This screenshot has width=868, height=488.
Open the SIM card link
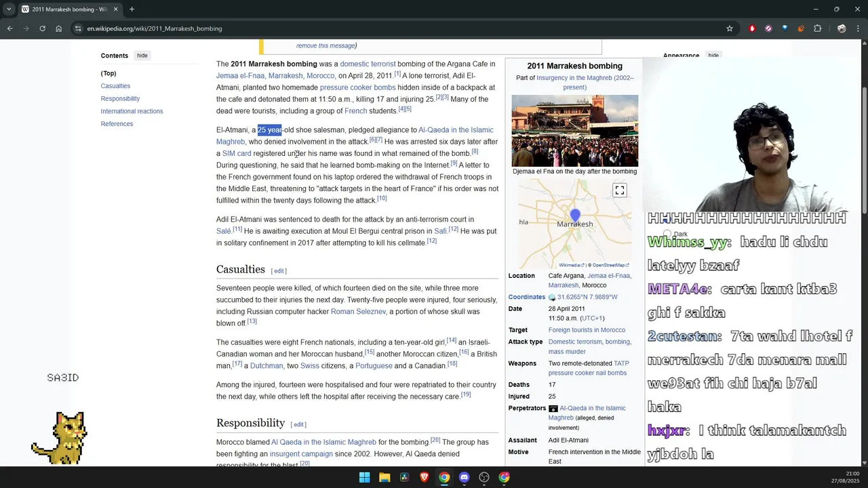pyautogui.click(x=237, y=153)
